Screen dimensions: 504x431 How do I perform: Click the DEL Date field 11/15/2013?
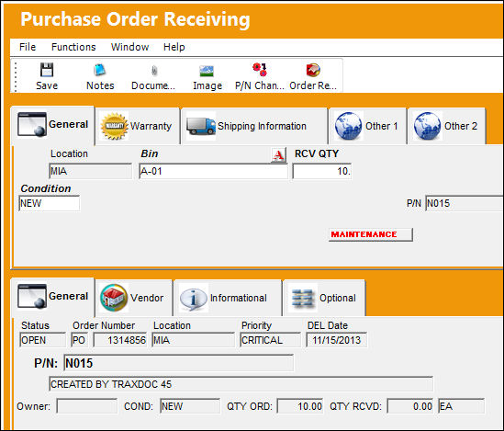[337, 340]
